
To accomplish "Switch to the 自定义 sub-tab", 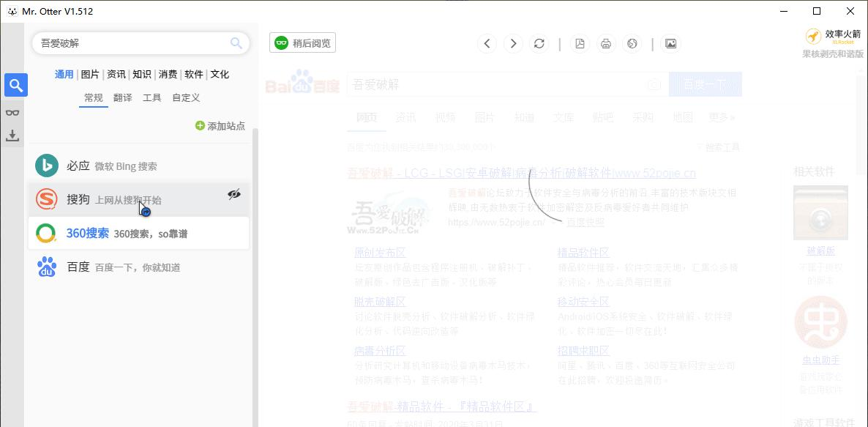I will pyautogui.click(x=186, y=98).
